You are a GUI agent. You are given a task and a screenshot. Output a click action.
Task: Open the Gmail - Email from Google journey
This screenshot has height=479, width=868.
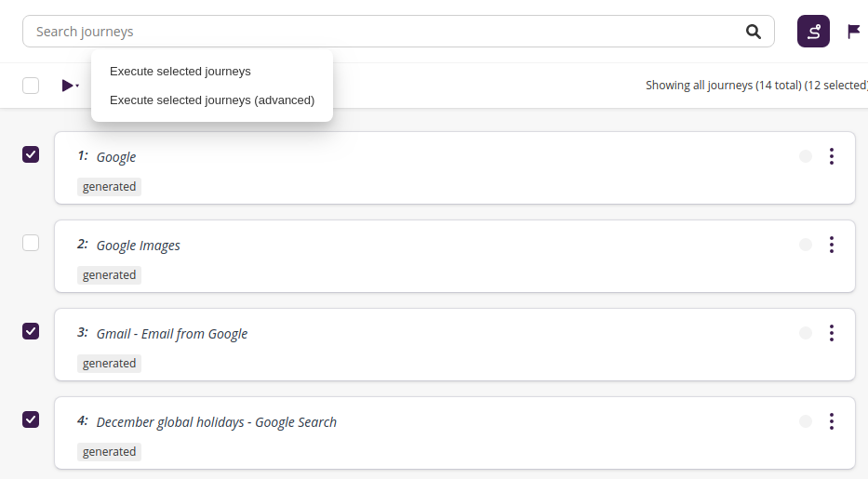point(171,334)
